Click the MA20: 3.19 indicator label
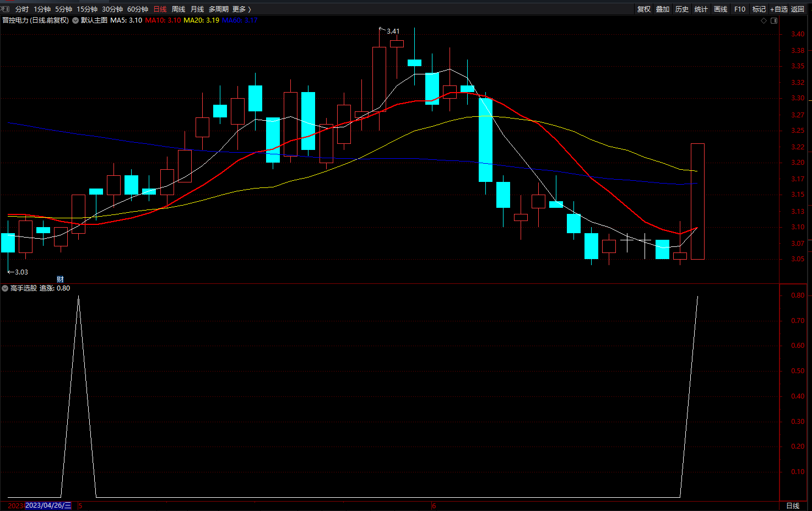 coord(201,20)
